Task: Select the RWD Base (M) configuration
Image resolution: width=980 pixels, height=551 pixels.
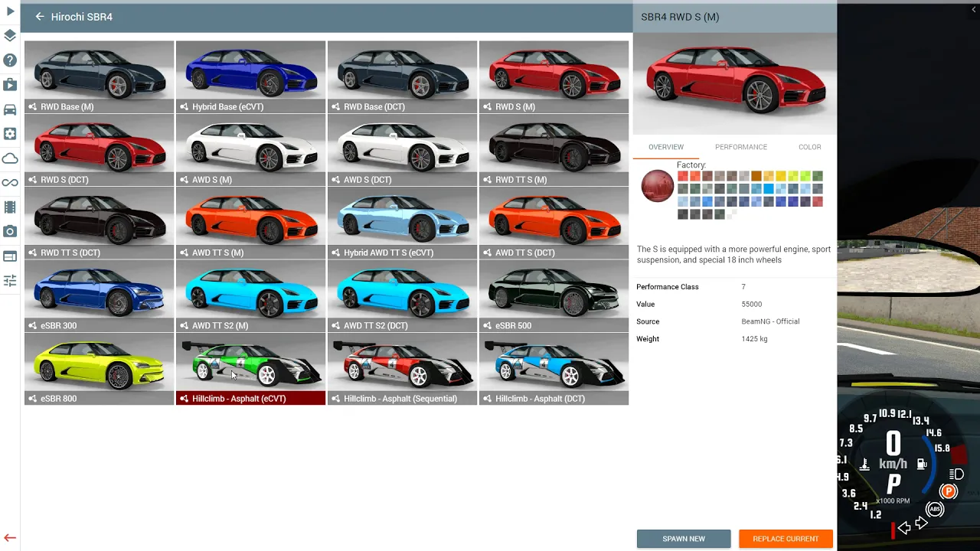Action: pyautogui.click(x=99, y=77)
